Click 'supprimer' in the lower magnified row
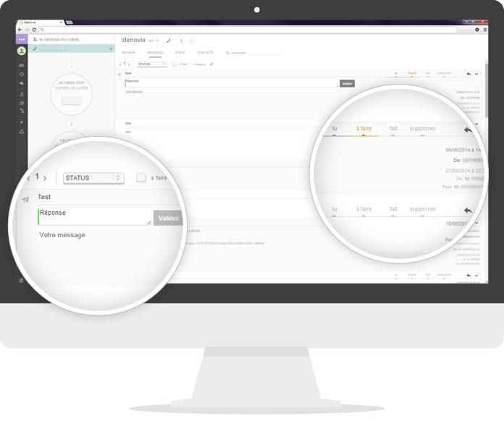504x421 pixels. click(x=423, y=210)
